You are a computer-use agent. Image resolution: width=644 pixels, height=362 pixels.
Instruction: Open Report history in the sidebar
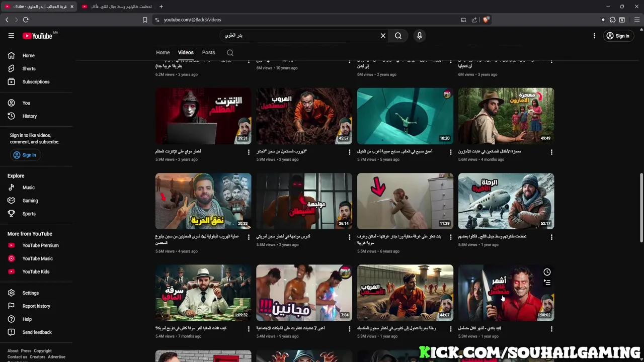pos(36,306)
